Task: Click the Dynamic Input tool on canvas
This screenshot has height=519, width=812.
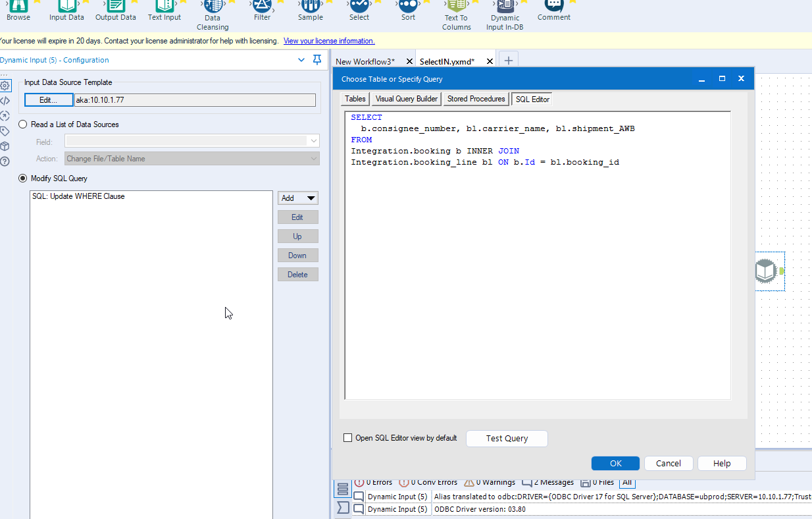Action: pos(765,271)
